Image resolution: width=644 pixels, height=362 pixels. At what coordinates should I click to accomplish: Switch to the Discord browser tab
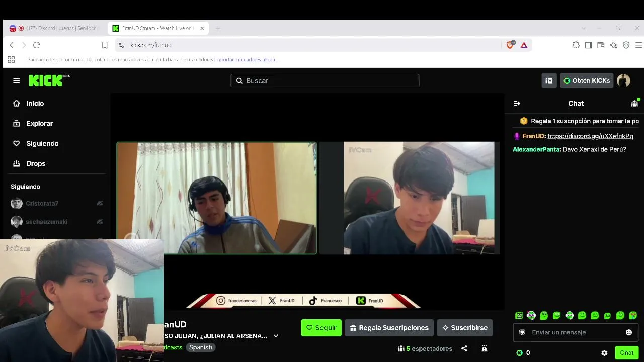(x=55, y=28)
